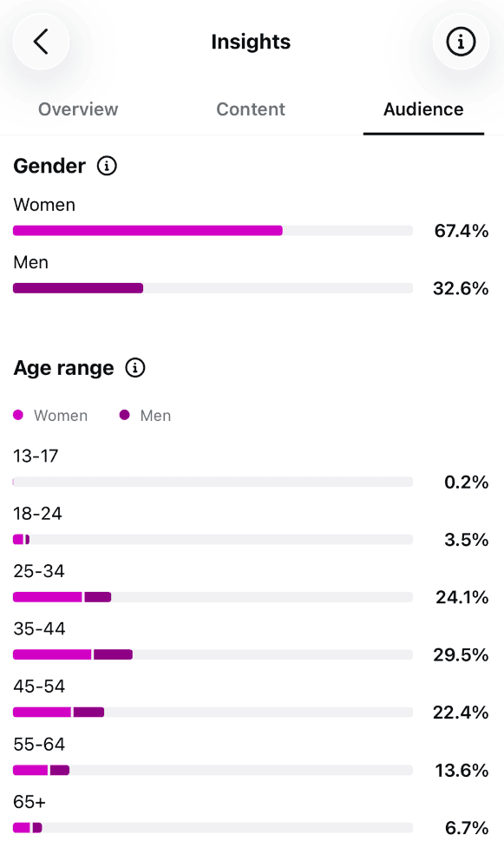Tap the back arrow icon
Viewport: 504px width, 854px height.
[41, 42]
